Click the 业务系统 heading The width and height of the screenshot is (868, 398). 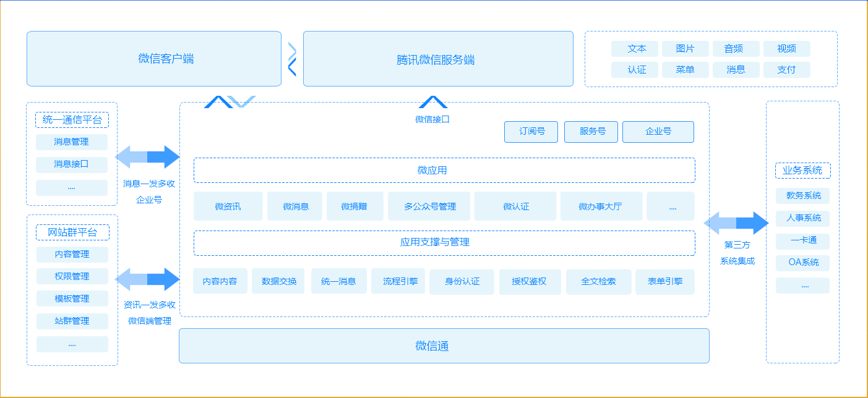click(803, 171)
